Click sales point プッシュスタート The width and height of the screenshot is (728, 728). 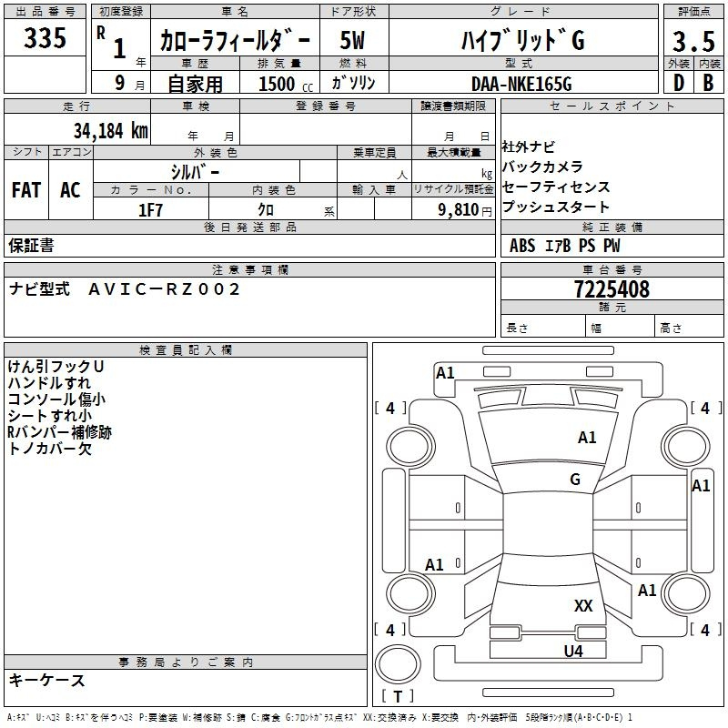(x=556, y=207)
